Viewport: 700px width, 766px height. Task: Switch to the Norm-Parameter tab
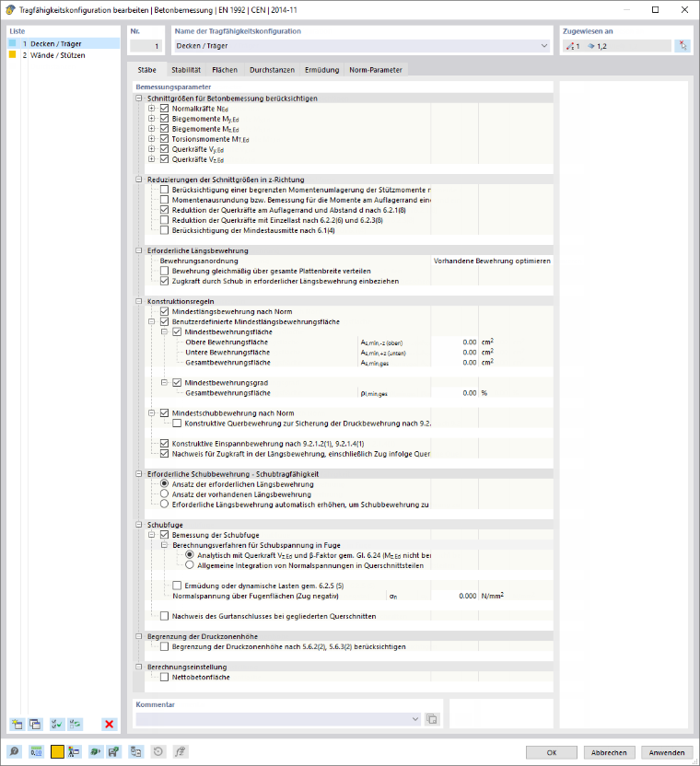(x=376, y=70)
